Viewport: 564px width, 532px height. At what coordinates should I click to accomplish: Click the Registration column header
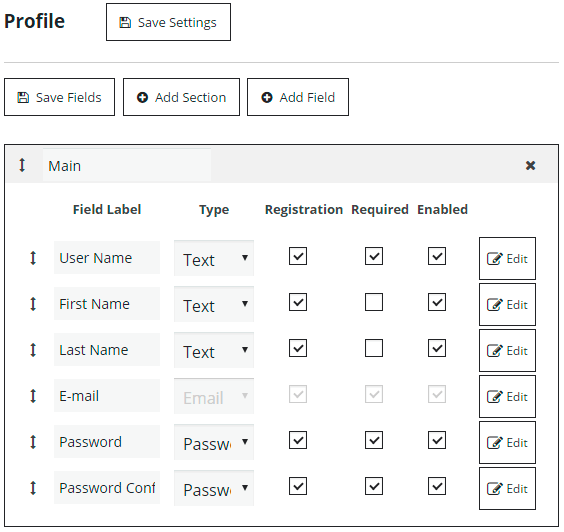[x=304, y=210]
